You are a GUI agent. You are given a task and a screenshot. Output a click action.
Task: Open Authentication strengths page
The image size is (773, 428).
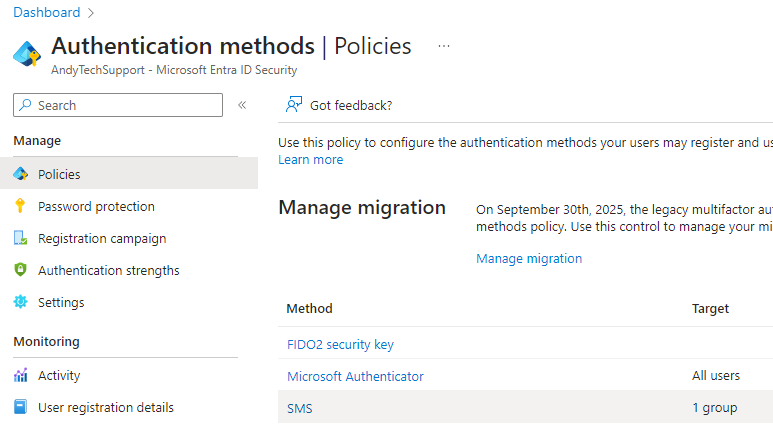coord(108,271)
